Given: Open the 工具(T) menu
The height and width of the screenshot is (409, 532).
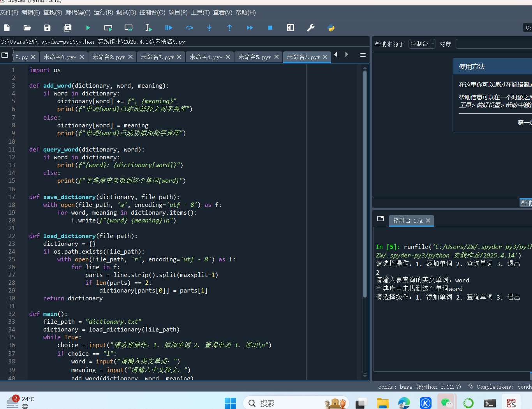Looking at the screenshot, I should (x=200, y=12).
